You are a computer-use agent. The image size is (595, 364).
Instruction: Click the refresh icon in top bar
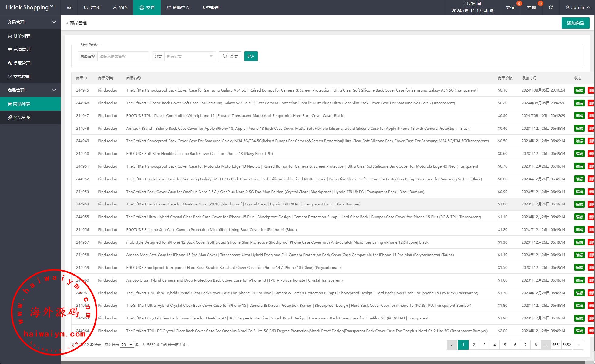[x=550, y=8]
